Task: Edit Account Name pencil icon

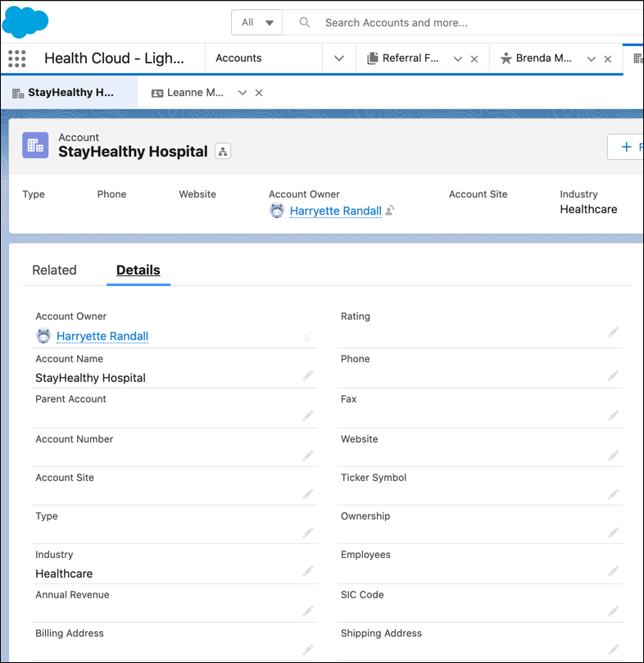Action: click(308, 375)
